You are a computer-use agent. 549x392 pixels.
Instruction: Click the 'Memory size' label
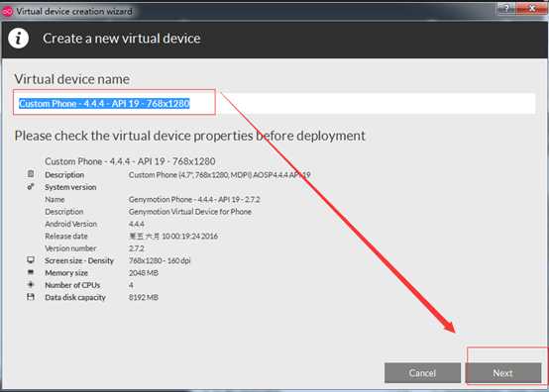click(66, 273)
